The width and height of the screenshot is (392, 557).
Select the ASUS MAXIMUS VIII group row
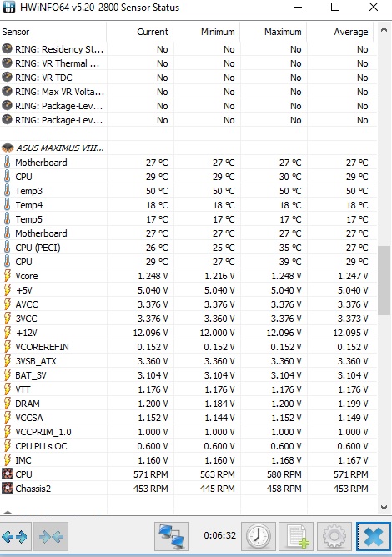pyautogui.click(x=187, y=148)
